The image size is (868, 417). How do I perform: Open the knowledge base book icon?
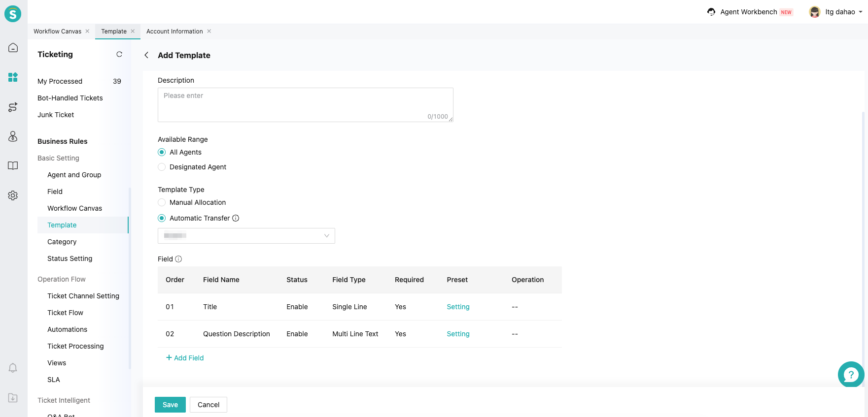[13, 165]
